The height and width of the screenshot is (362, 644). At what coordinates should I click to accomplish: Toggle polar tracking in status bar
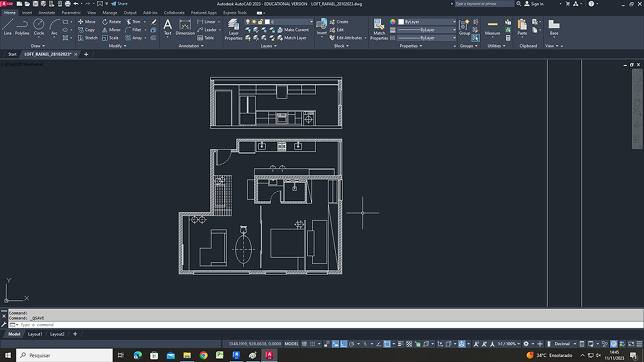pos(352,344)
